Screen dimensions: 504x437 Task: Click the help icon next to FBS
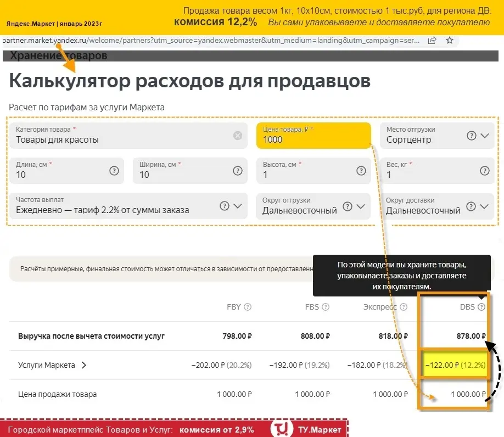[x=326, y=307]
